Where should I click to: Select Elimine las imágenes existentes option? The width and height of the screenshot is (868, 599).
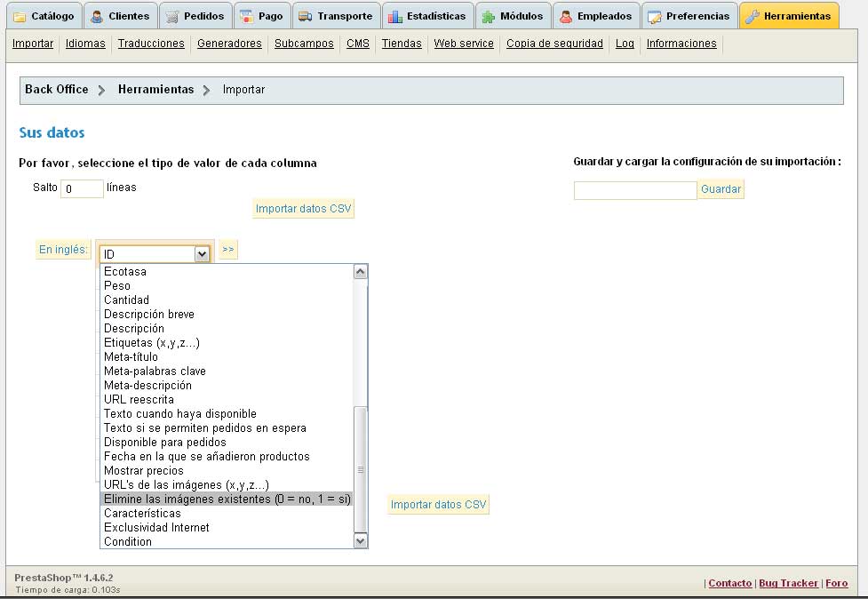tap(227, 499)
